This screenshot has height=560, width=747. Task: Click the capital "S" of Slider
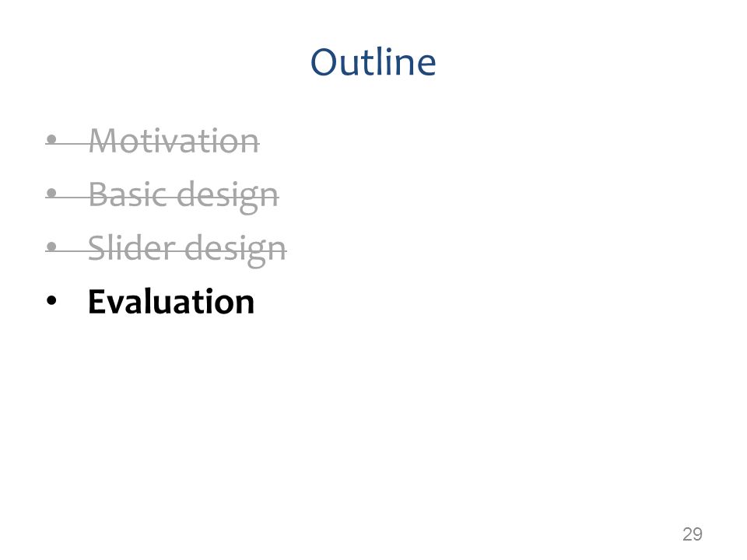click(x=96, y=247)
